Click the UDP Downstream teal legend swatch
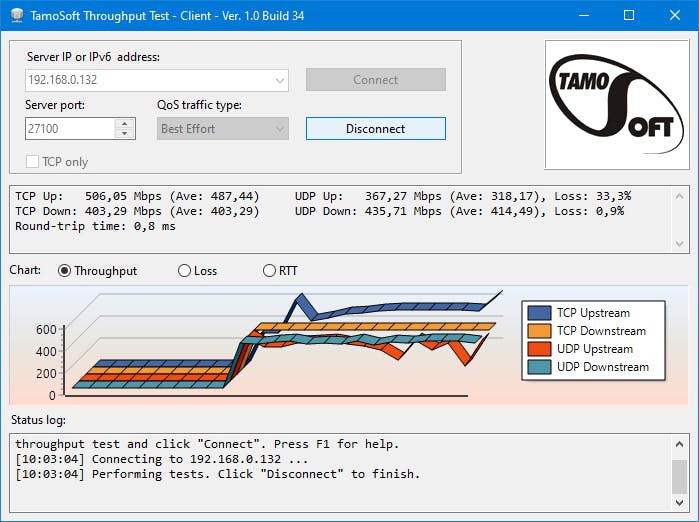Viewport: 699px width, 522px height. pos(539,367)
